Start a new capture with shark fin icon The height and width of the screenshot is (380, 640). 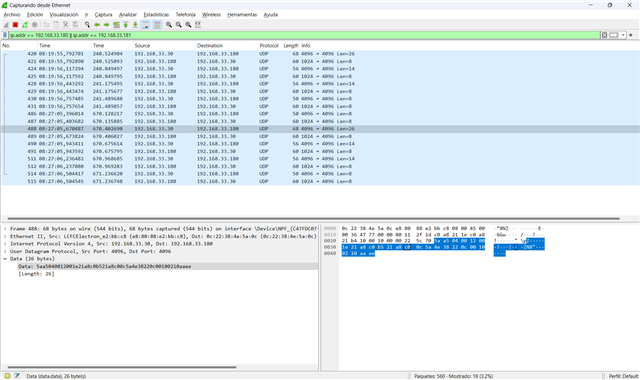(6, 25)
